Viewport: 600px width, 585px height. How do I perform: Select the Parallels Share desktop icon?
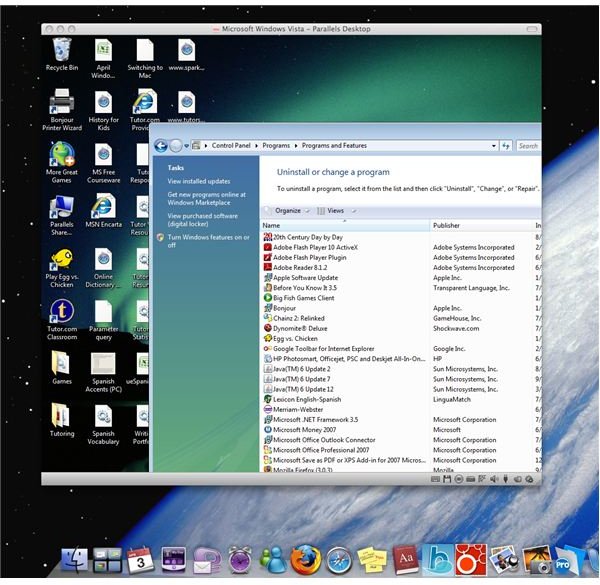tap(62, 215)
